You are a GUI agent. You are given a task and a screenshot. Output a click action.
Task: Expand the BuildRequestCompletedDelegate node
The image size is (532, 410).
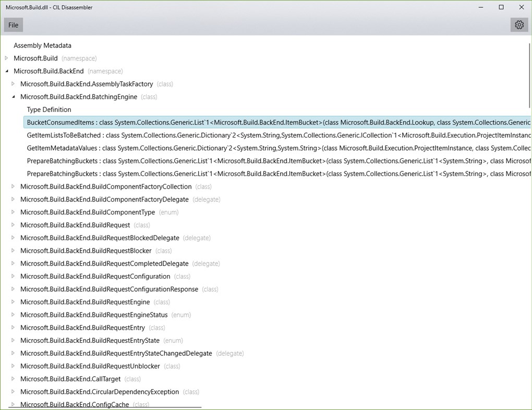[13, 263]
